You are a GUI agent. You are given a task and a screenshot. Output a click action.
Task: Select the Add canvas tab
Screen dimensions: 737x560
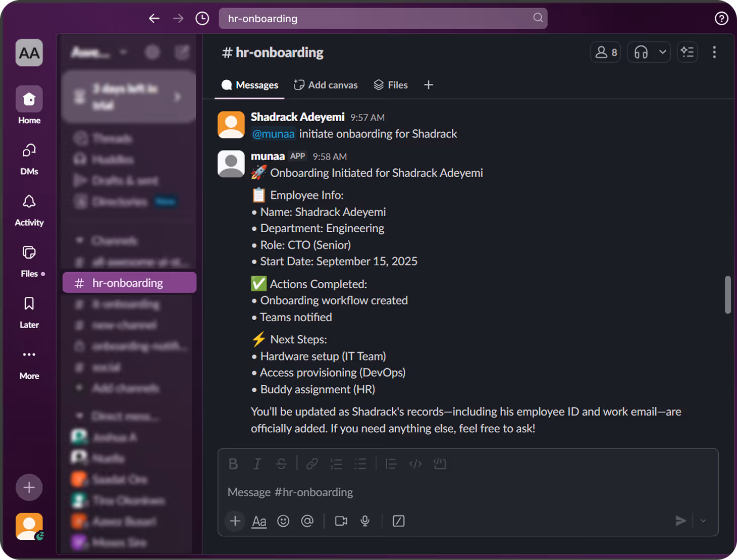(326, 85)
